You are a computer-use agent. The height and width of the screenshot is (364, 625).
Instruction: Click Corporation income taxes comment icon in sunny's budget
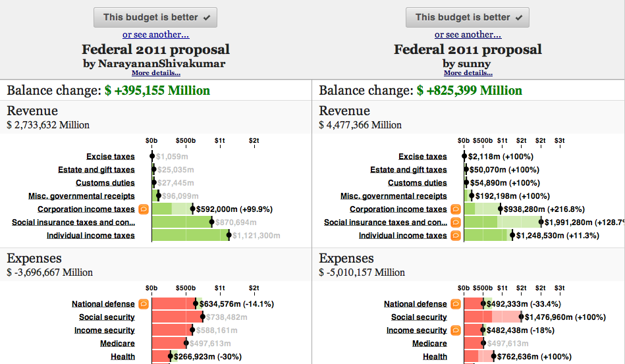[456, 209]
